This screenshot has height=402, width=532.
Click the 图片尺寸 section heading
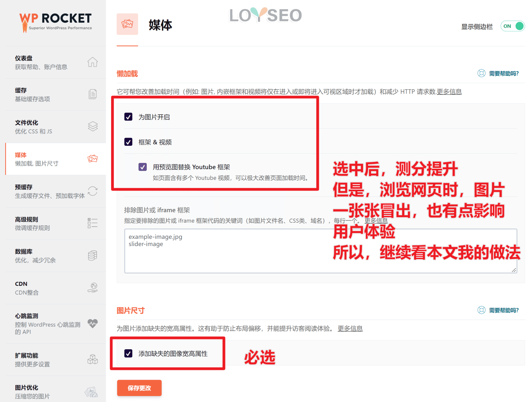(x=131, y=310)
